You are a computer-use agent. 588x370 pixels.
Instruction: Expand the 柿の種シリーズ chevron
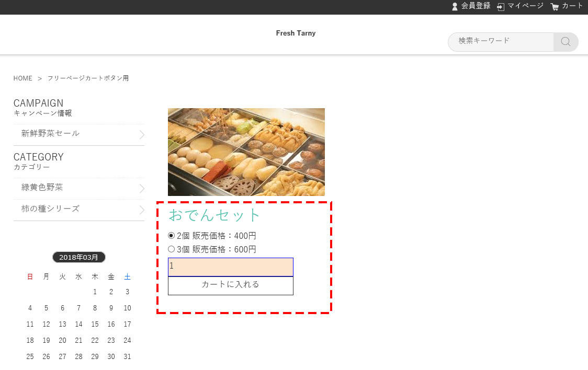click(x=142, y=210)
